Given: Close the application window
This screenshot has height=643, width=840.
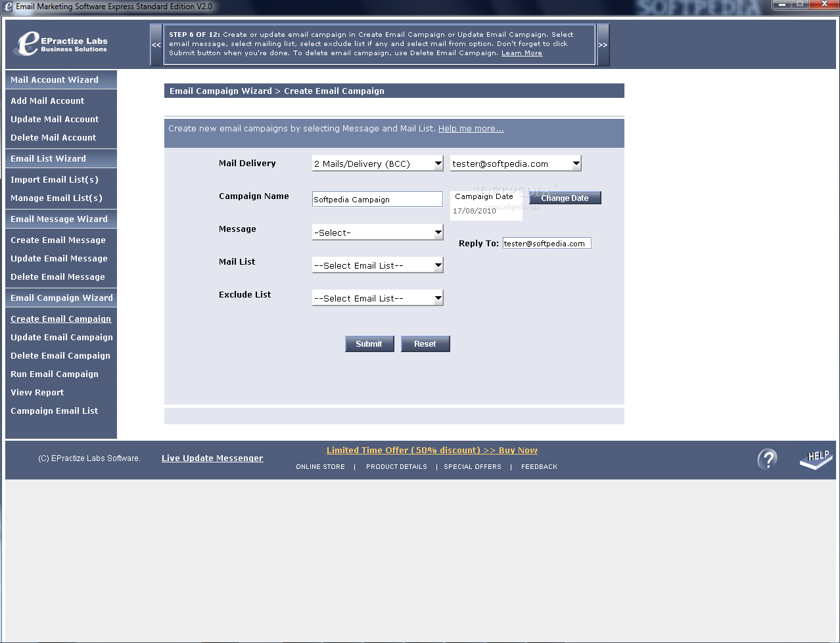Looking at the screenshot, I should click(824, 5).
